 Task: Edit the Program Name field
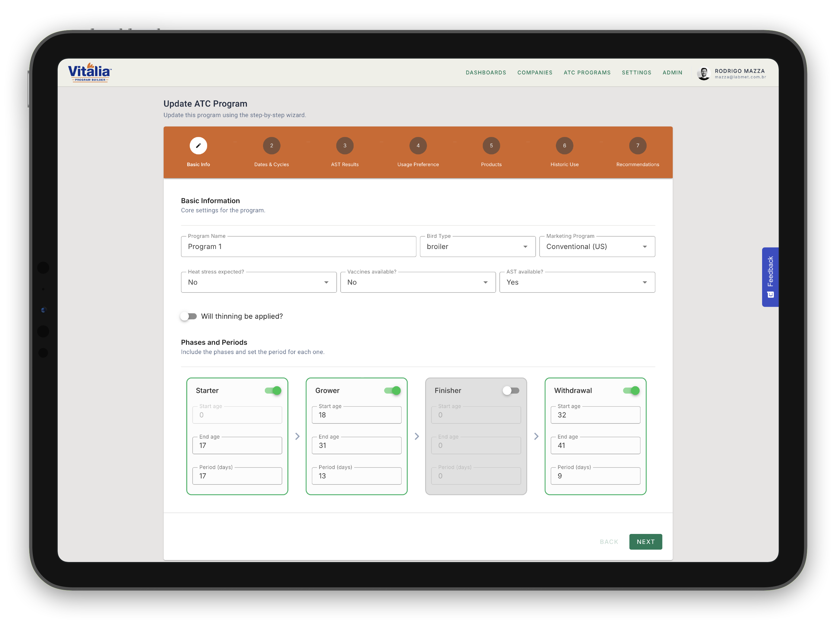point(299,247)
